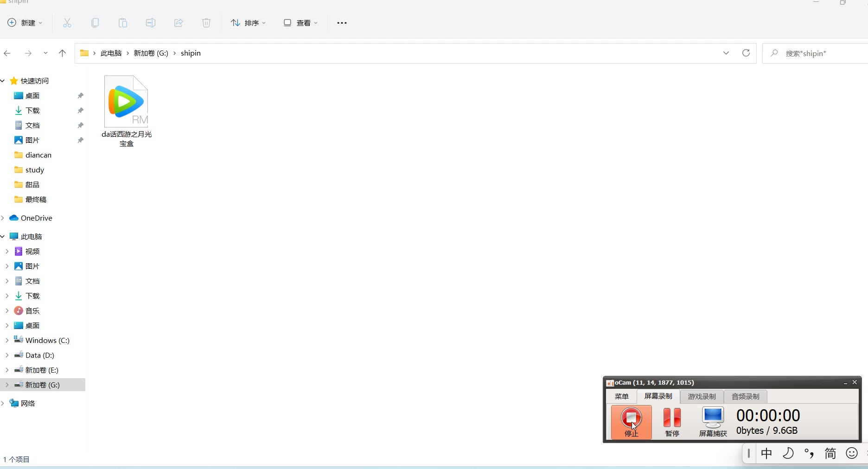Click 新加卷 (G:) in the address bar
This screenshot has height=469, width=868.
coord(151,53)
